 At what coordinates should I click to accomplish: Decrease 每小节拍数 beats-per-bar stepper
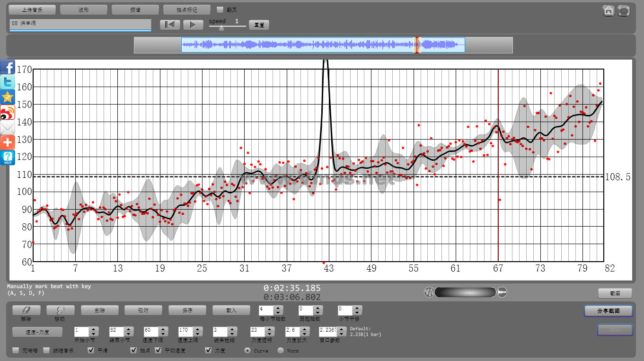279,313
